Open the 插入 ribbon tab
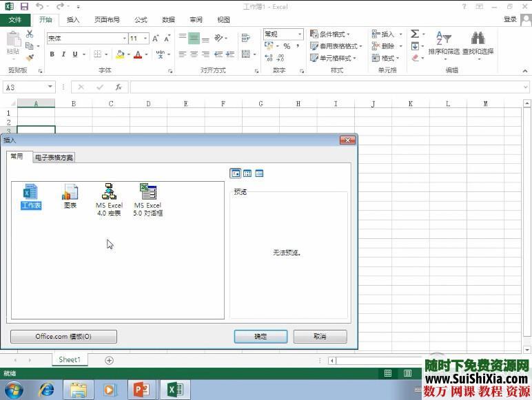Image resolution: width=532 pixels, height=400 pixels. pos(73,20)
